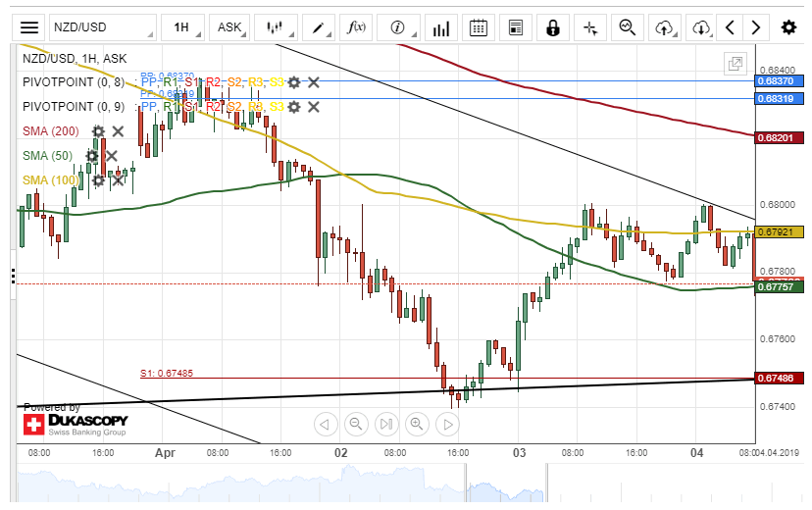Shift chart right with toolbar arrow
The image size is (812, 510).
pyautogui.click(x=755, y=27)
